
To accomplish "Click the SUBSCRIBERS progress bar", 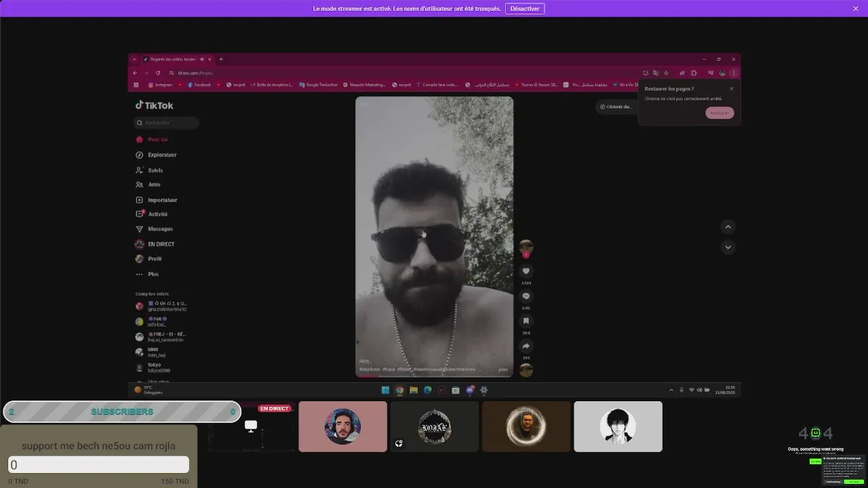I will click(x=122, y=411).
